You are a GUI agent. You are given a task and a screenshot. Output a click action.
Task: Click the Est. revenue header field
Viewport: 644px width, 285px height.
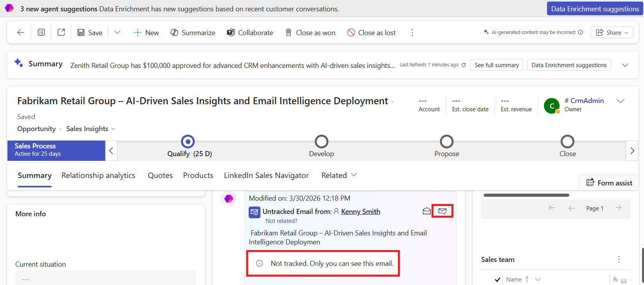tap(516, 105)
